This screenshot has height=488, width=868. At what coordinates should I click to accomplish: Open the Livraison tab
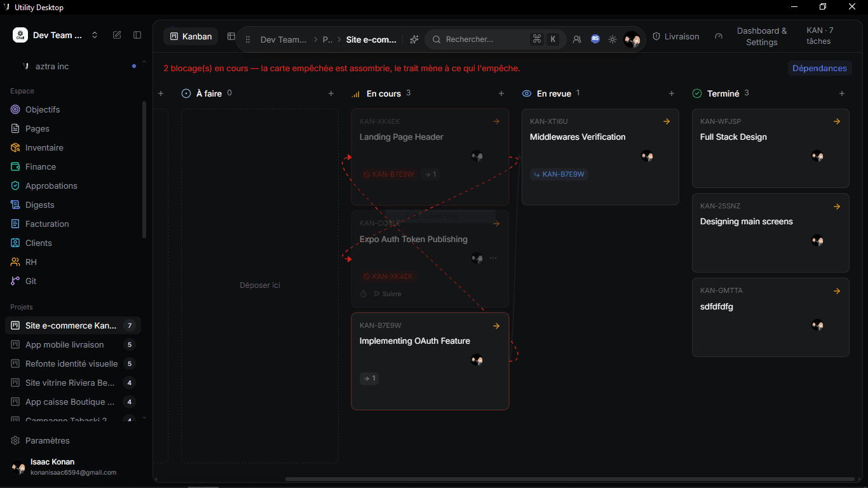point(676,36)
